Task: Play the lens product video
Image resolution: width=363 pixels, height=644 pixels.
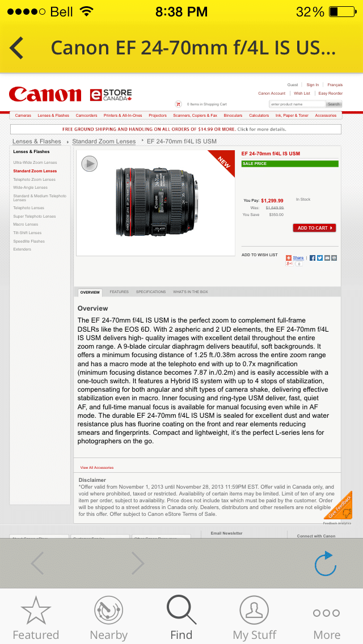Action: (x=89, y=163)
